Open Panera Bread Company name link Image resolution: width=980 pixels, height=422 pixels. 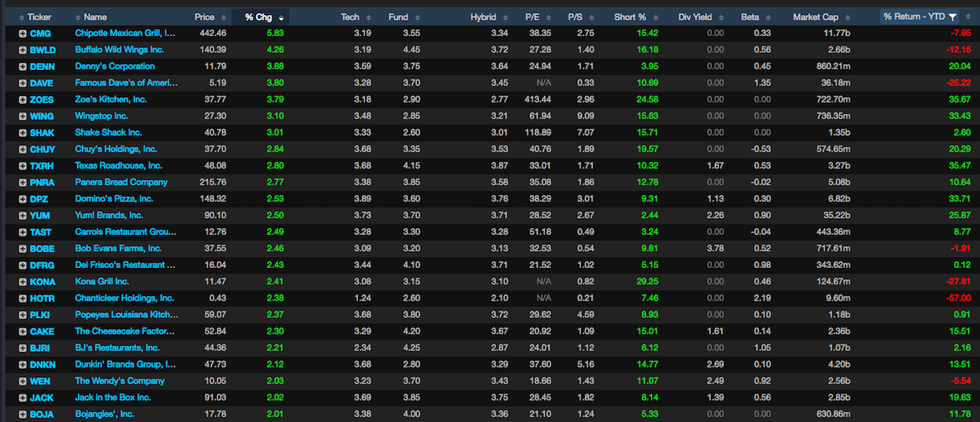point(121,182)
